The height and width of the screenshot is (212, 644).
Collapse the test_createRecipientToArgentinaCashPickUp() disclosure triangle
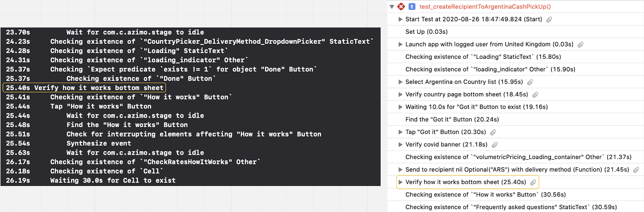[x=392, y=6]
